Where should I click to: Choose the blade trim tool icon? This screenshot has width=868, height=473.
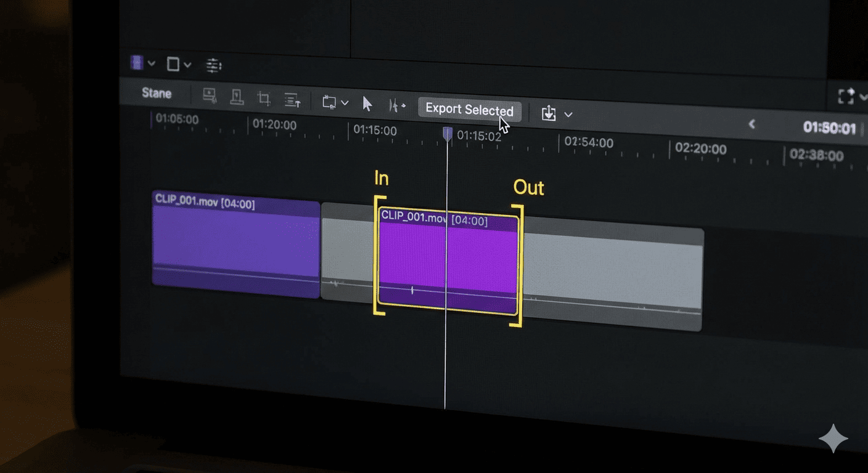[x=396, y=106]
